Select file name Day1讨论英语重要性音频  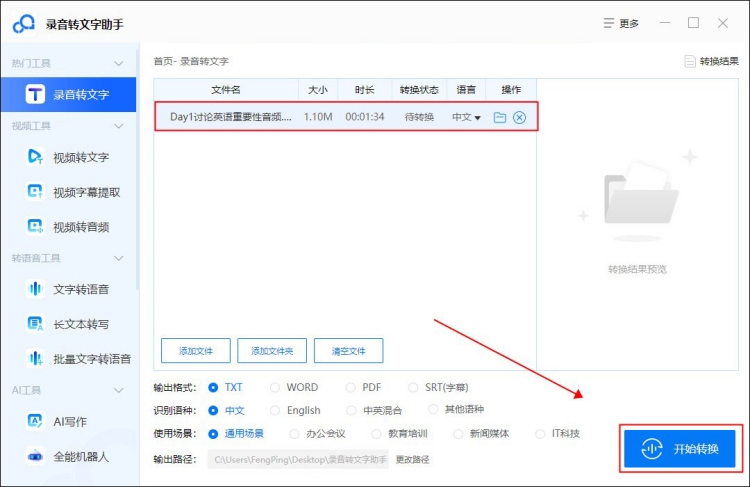pyautogui.click(x=231, y=117)
